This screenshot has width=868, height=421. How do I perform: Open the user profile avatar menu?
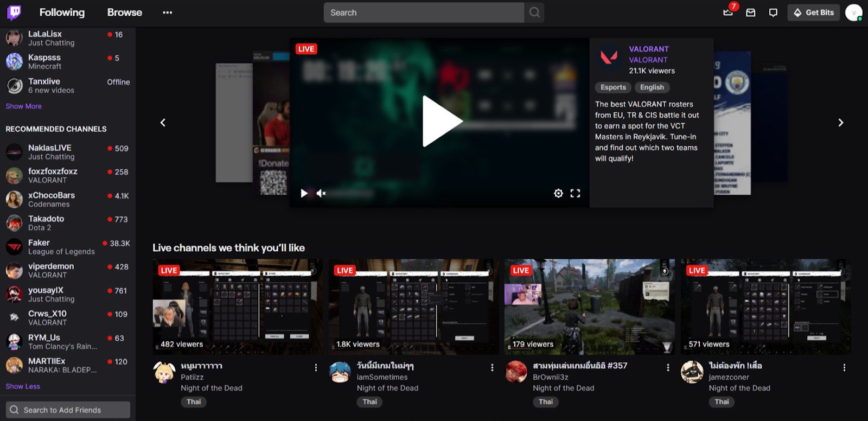(853, 12)
